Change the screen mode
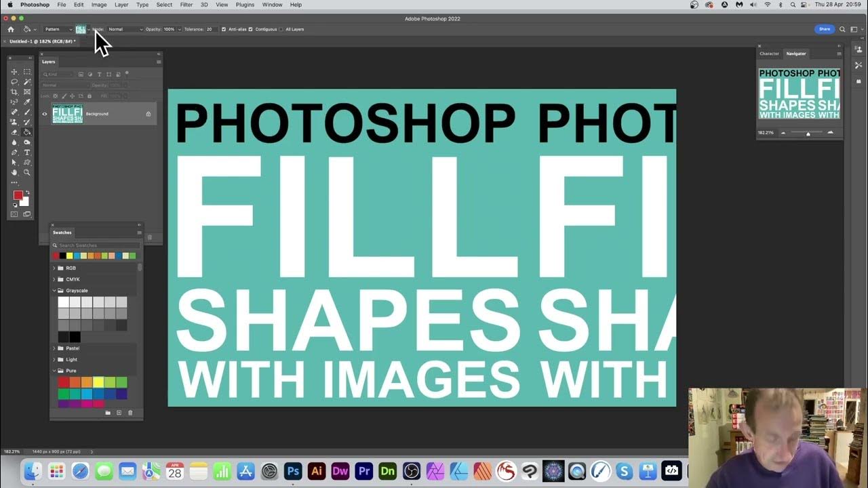Viewport: 868px width, 488px height. (27, 214)
